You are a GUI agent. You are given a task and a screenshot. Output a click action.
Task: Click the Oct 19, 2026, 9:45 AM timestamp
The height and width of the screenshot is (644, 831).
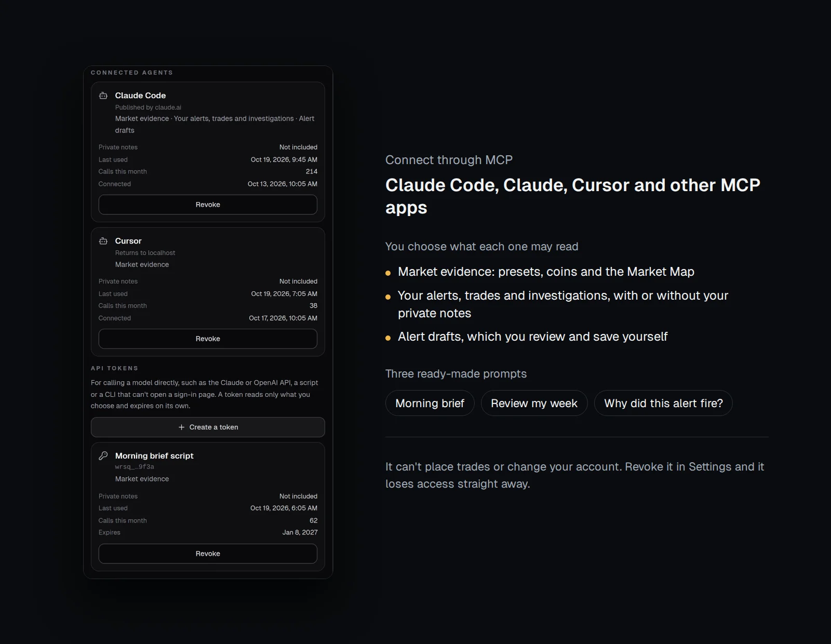[284, 159]
